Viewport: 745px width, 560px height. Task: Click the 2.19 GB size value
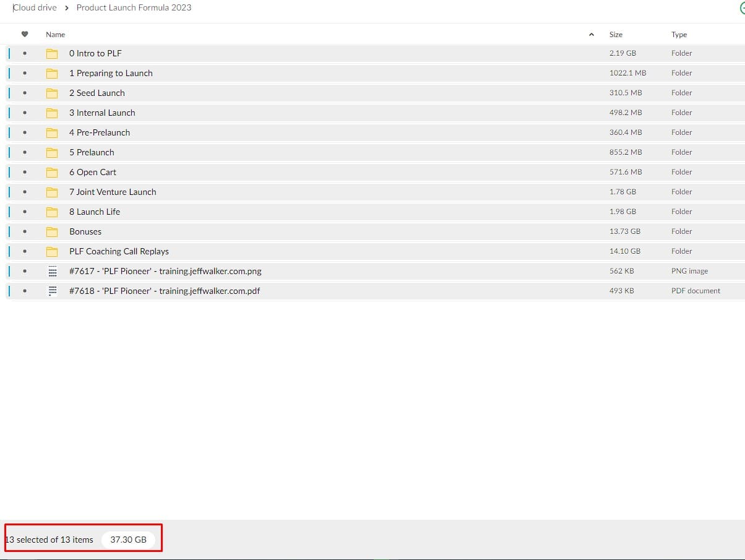point(622,53)
